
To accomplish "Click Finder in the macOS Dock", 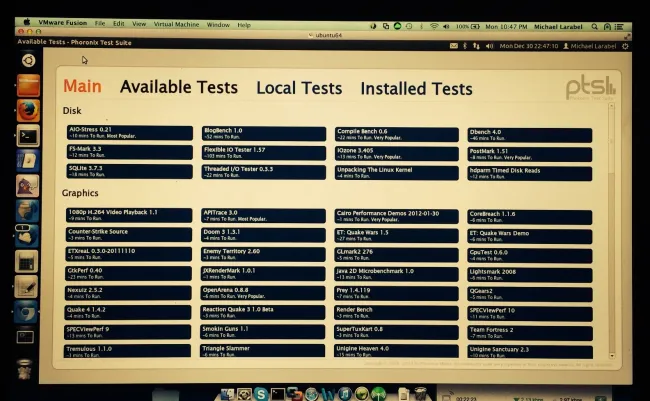I will (228, 394).
